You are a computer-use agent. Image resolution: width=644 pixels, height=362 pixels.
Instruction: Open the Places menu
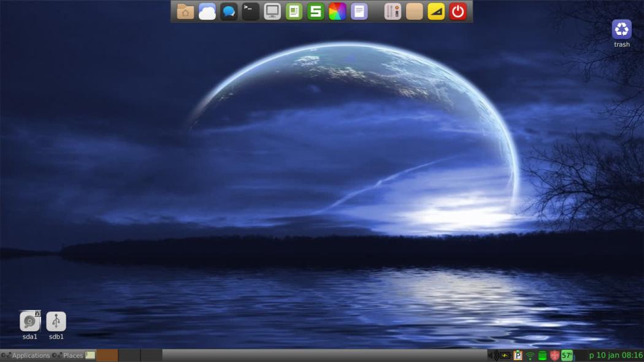[x=68, y=355]
